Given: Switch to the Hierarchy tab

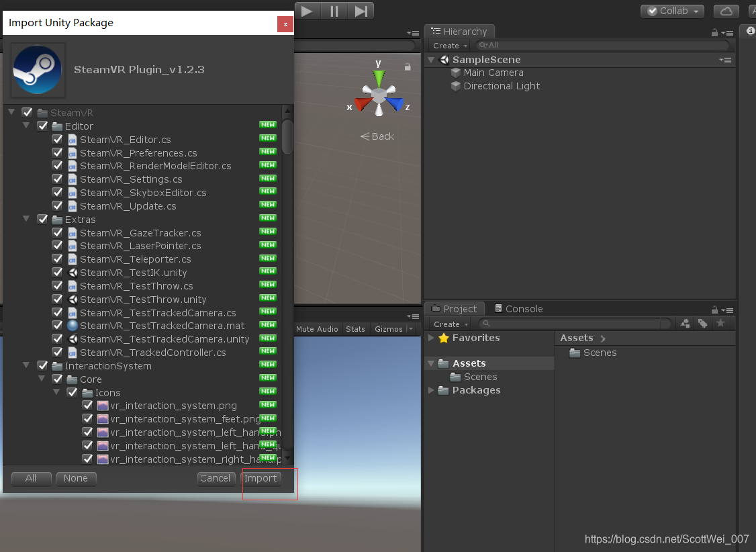Looking at the screenshot, I should point(459,32).
